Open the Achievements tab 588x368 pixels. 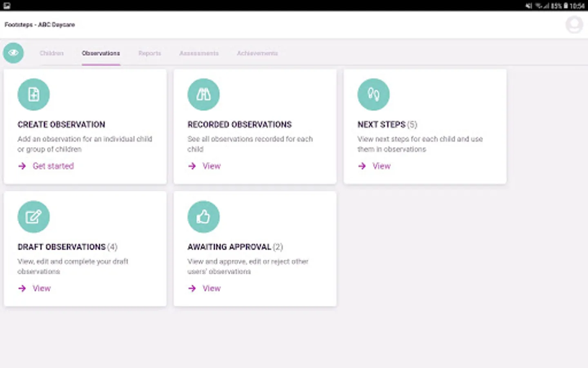257,53
